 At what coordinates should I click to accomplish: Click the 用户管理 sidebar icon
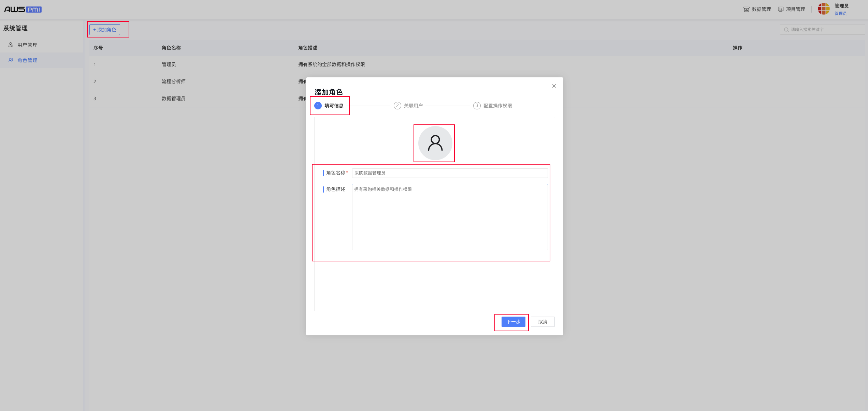pyautogui.click(x=11, y=45)
